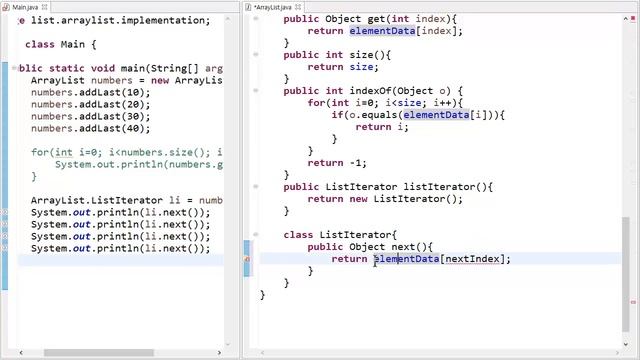
Task: Click the Java file icon on Main.java tab
Action: tap(7, 7)
